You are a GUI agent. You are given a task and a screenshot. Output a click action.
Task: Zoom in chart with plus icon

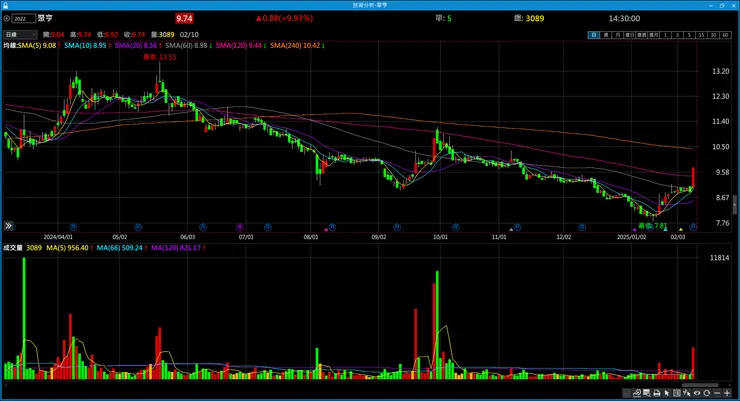click(727, 393)
